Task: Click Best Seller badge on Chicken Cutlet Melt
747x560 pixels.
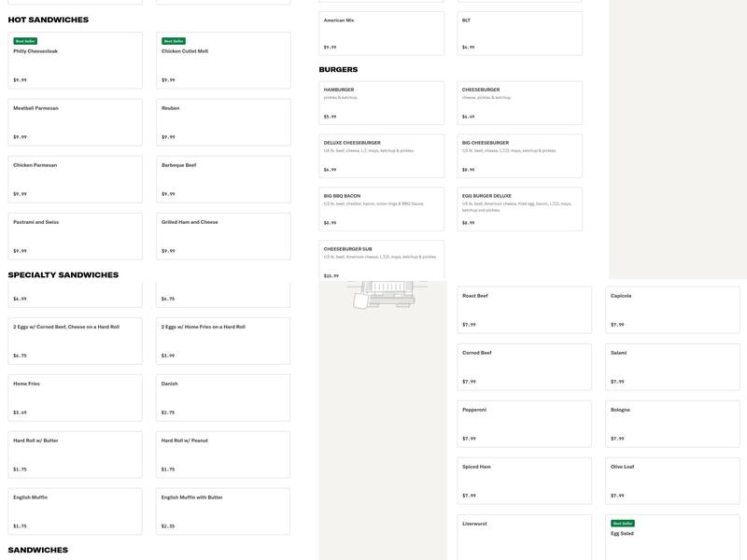Action: [x=174, y=41]
